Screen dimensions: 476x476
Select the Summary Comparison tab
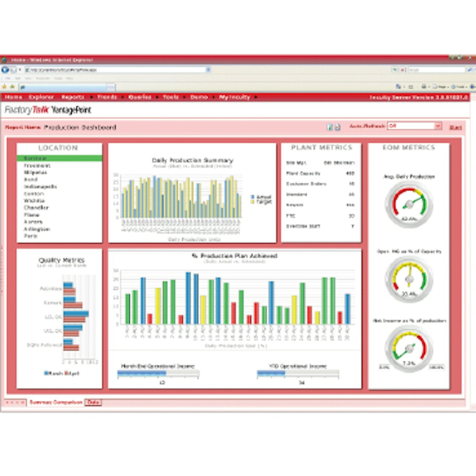(56, 402)
